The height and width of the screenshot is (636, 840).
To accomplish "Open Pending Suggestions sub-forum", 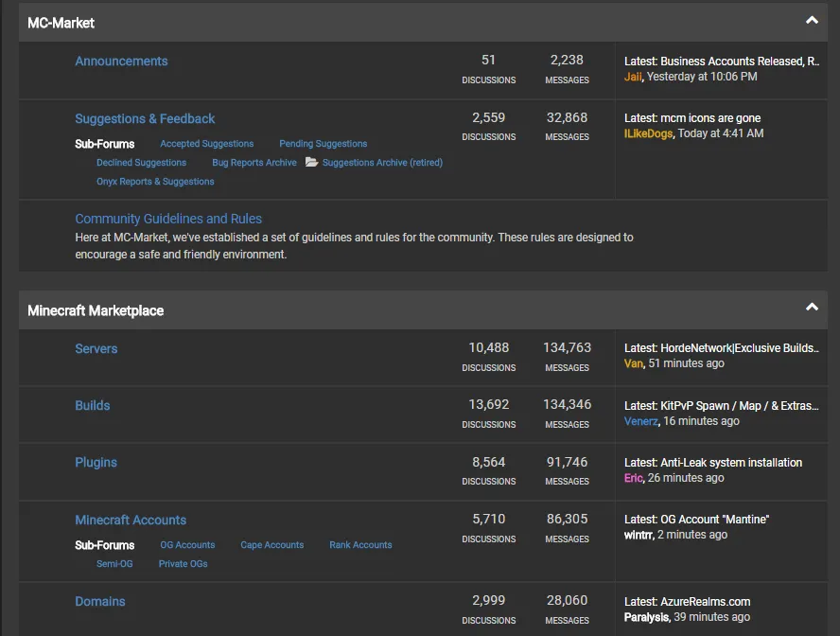I will click(x=323, y=144).
